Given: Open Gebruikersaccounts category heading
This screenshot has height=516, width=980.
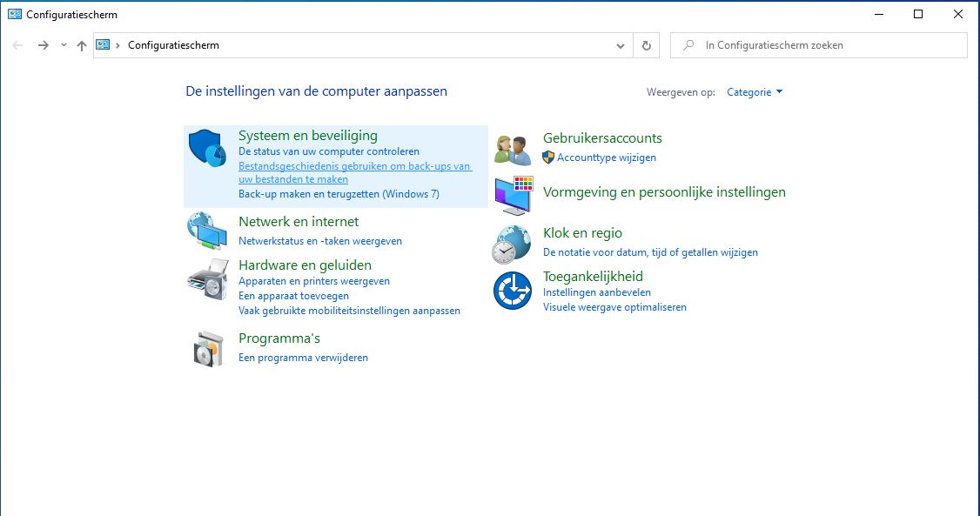Looking at the screenshot, I should (x=602, y=138).
